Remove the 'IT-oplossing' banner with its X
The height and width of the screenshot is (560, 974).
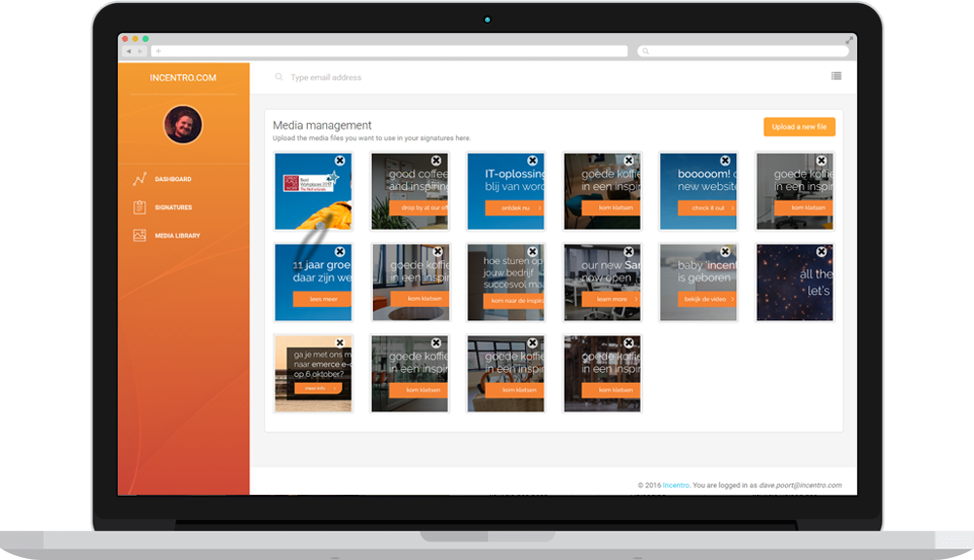533,160
